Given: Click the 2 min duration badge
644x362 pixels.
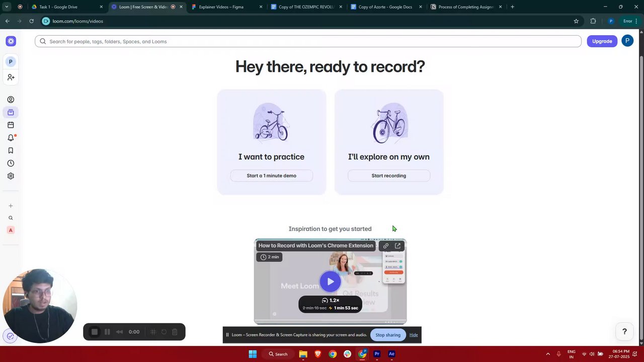Looking at the screenshot, I should [270, 257].
